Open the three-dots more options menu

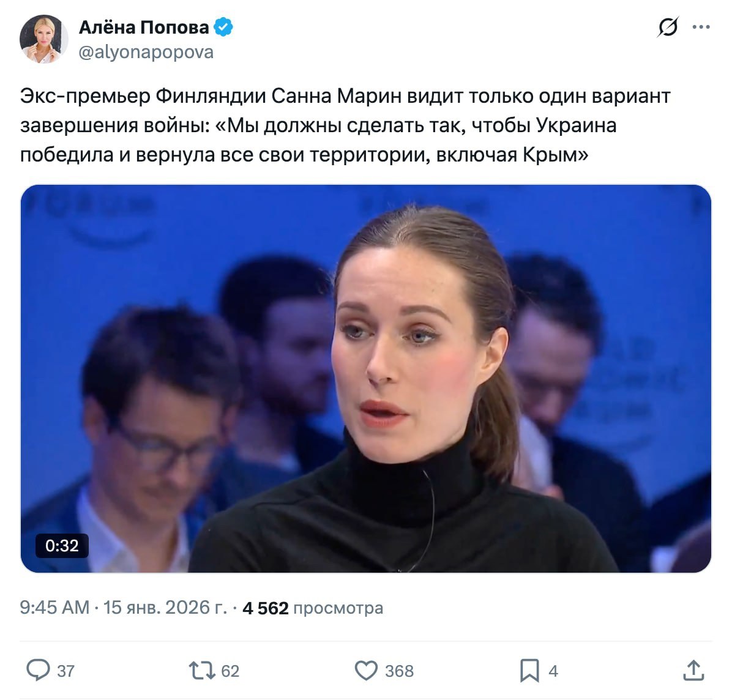pyautogui.click(x=701, y=27)
